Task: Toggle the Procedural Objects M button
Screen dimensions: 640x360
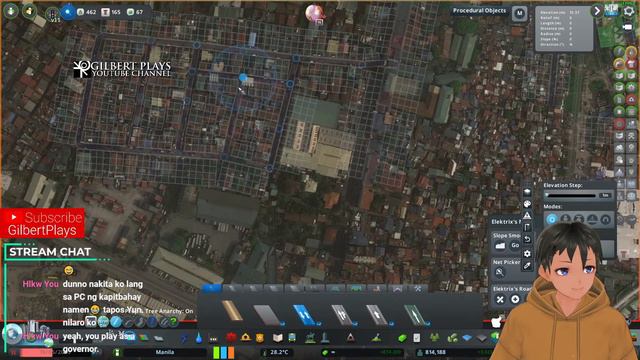Action: coord(519,13)
